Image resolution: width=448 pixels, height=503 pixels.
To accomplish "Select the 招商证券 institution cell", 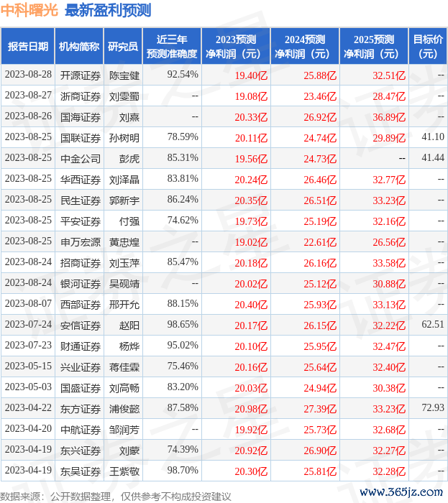I will click(x=81, y=264).
